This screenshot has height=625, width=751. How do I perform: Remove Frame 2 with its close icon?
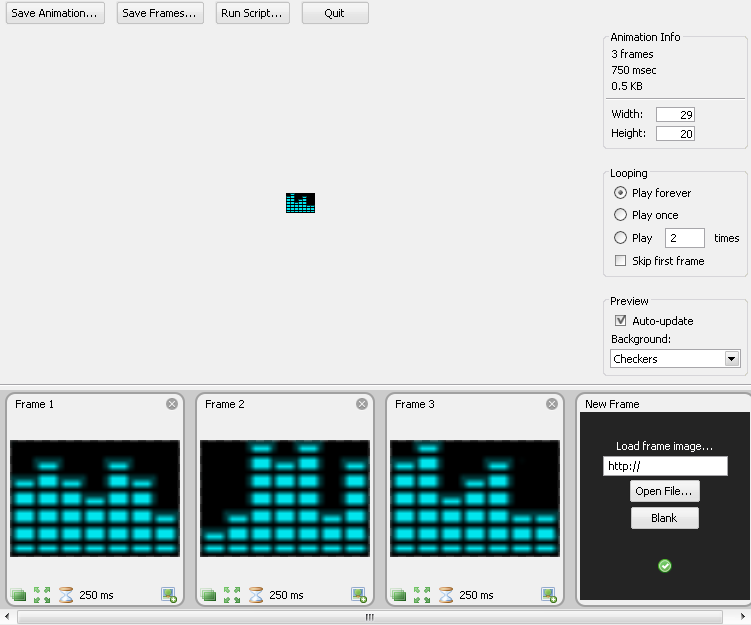click(x=362, y=404)
